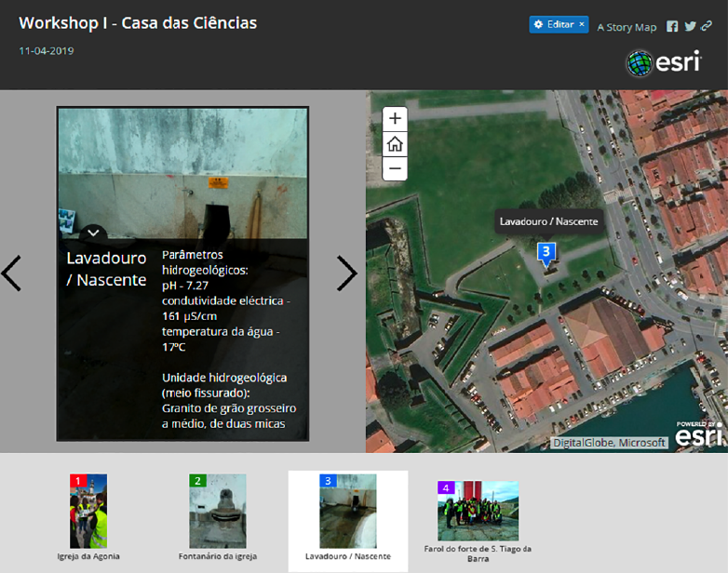728x573 pixels.
Task: Go to the previous story place
Action: 12,273
